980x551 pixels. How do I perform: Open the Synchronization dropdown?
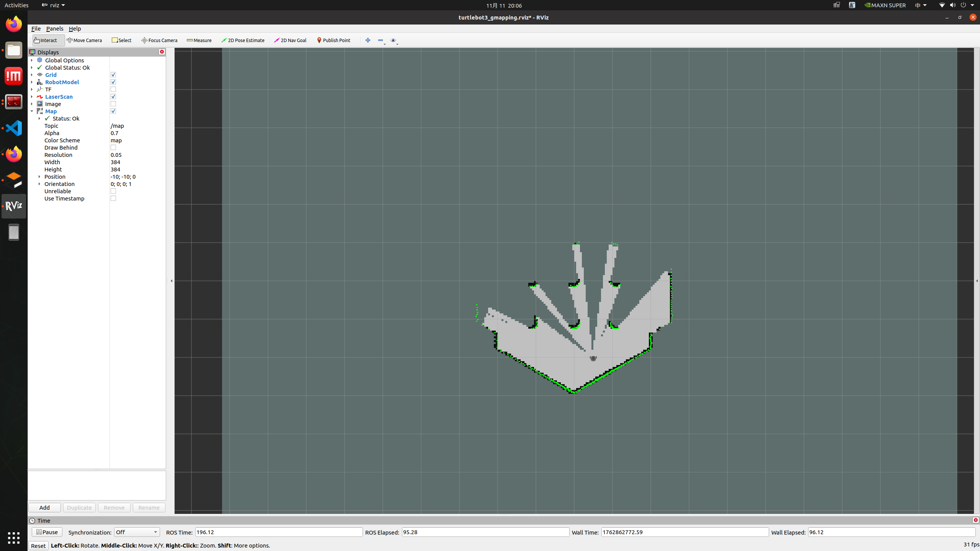point(137,532)
